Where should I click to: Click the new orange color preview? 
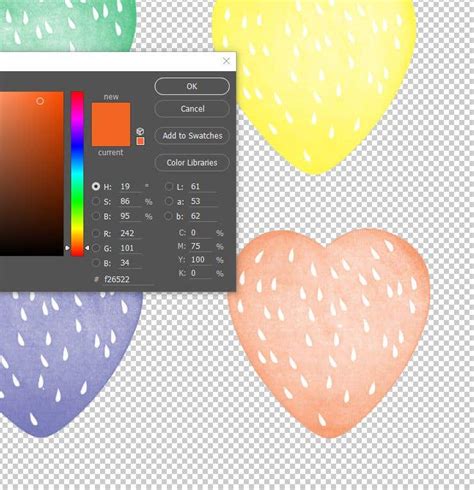[111, 114]
